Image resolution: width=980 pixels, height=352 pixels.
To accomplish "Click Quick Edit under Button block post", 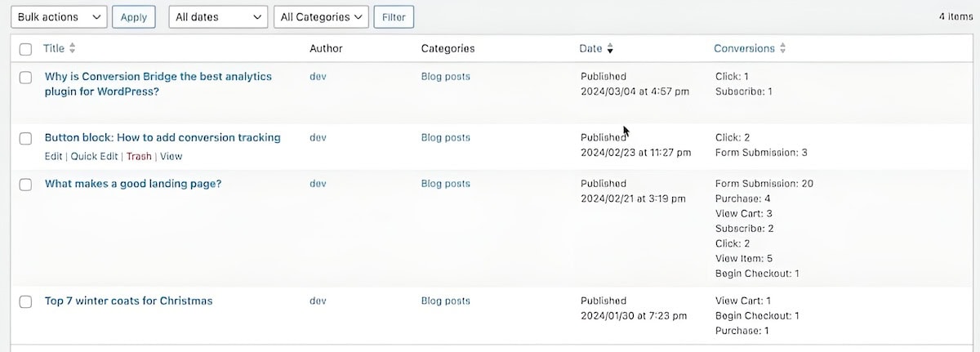I will (x=94, y=156).
